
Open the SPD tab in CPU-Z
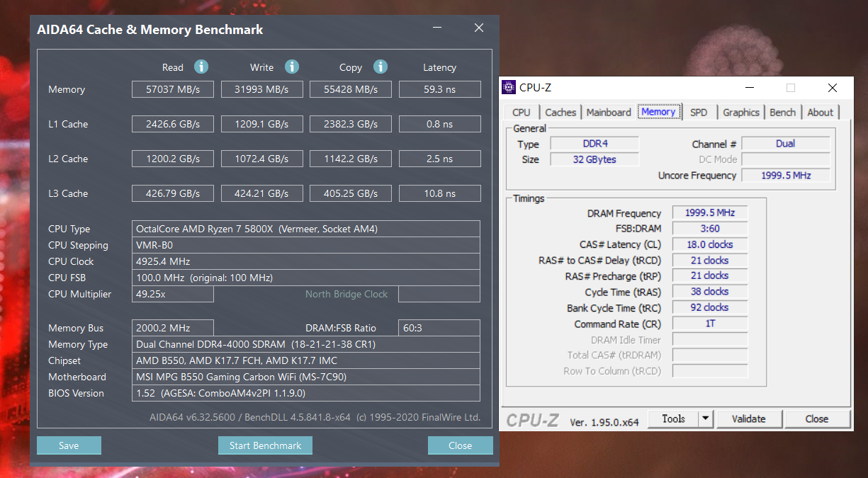pyautogui.click(x=699, y=112)
